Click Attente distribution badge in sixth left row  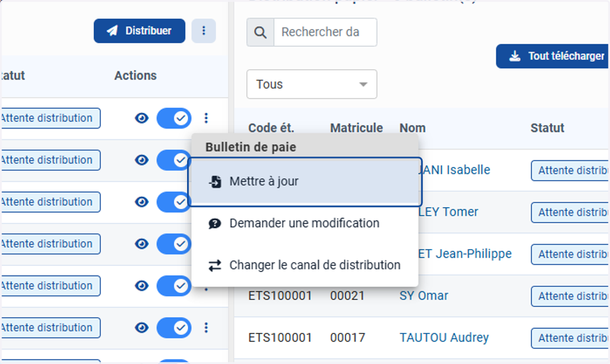[x=50, y=327]
